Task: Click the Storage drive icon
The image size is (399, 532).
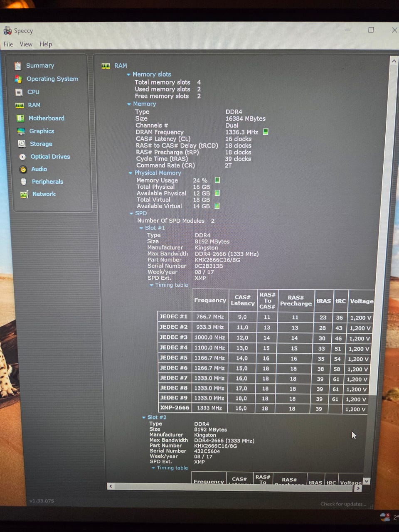Action: click(22, 144)
